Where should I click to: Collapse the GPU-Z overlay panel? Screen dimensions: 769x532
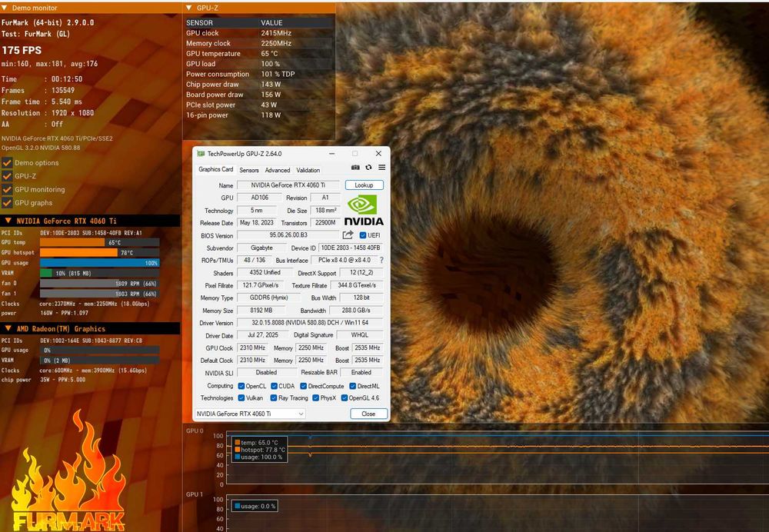pyautogui.click(x=189, y=8)
